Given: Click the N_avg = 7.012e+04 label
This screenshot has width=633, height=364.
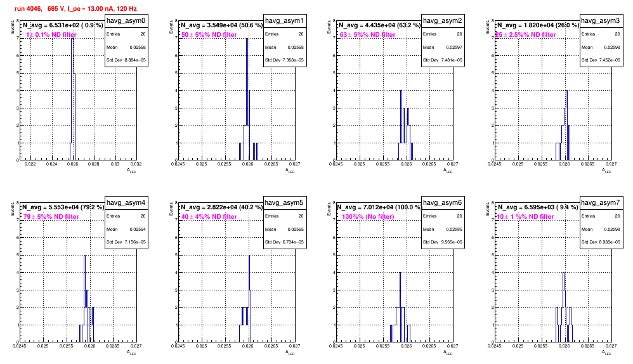Looking at the screenshot, I should [379, 207].
